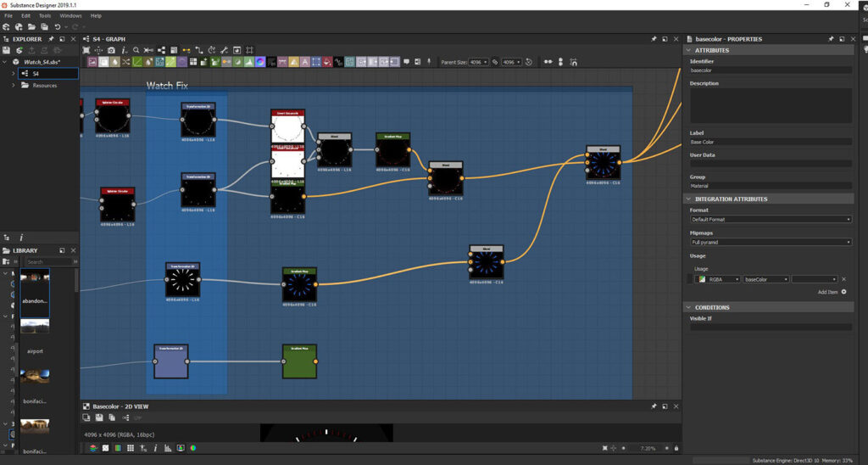Viewport: 868px width, 465px height.
Task: Click the frame/crop icon in graph toolbar
Action: (250, 50)
